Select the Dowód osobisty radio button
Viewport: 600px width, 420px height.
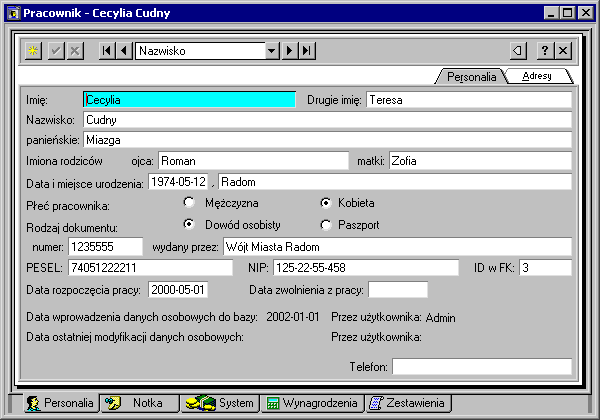189,224
